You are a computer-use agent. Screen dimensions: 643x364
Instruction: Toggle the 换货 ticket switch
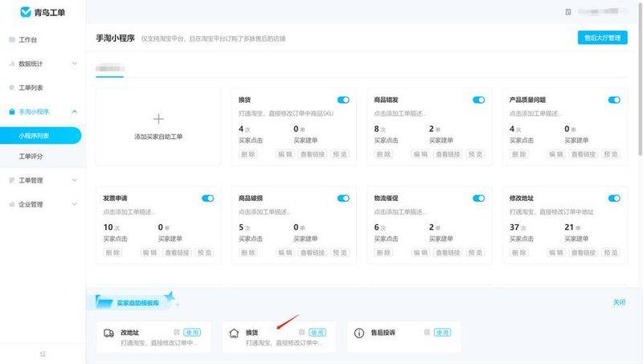tap(343, 100)
